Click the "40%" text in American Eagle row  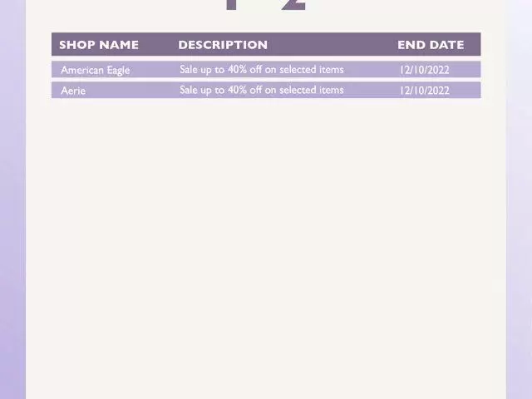point(237,70)
